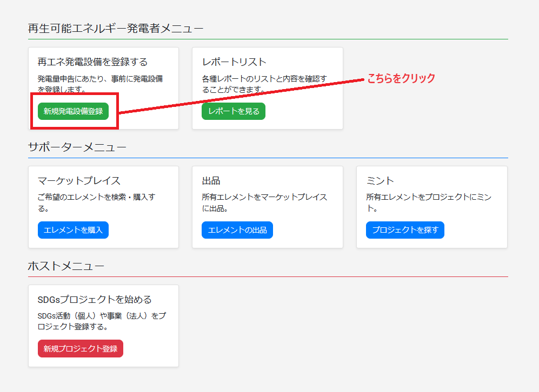Viewport: 539px width, 392px height.
Task: Click the button highlighted by the red box
Action: [74, 111]
